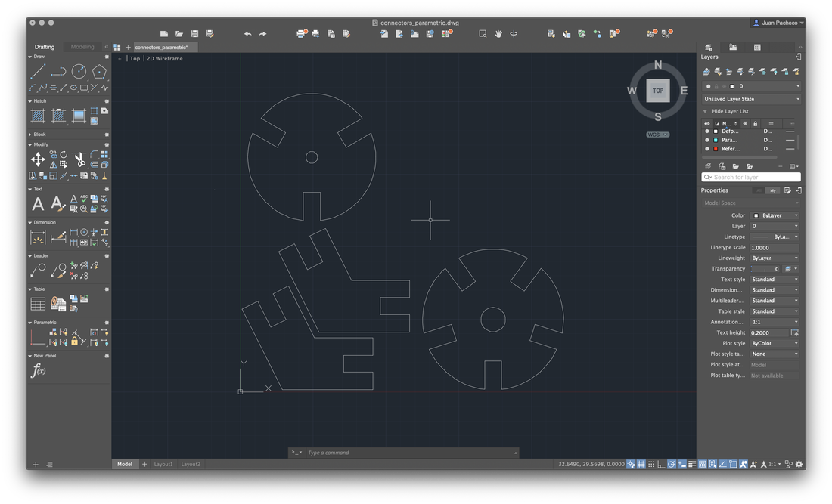Click the All properties filter button
The height and width of the screenshot is (504, 832).
(x=759, y=190)
